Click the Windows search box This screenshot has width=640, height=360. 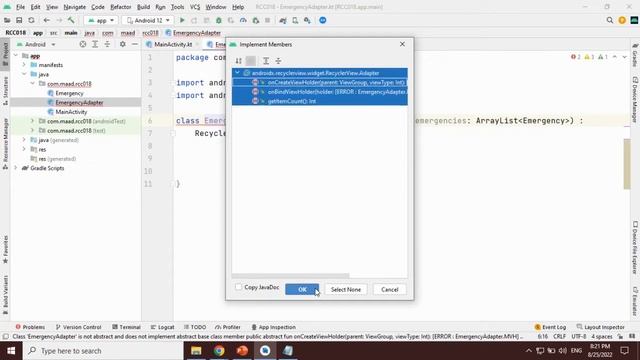click(104, 351)
